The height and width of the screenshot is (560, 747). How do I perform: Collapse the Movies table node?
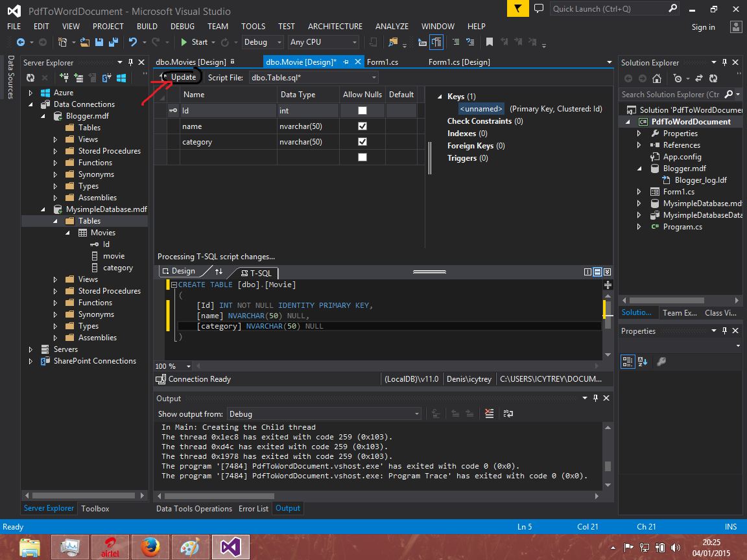pos(68,233)
